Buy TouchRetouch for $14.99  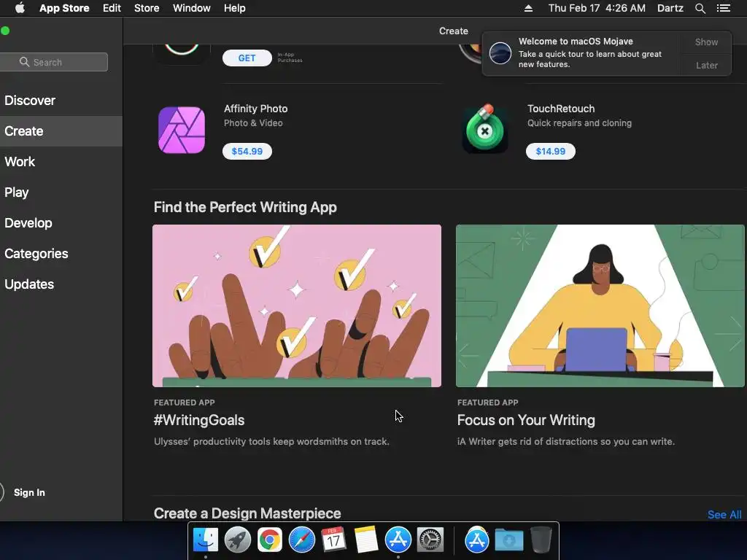550,152
